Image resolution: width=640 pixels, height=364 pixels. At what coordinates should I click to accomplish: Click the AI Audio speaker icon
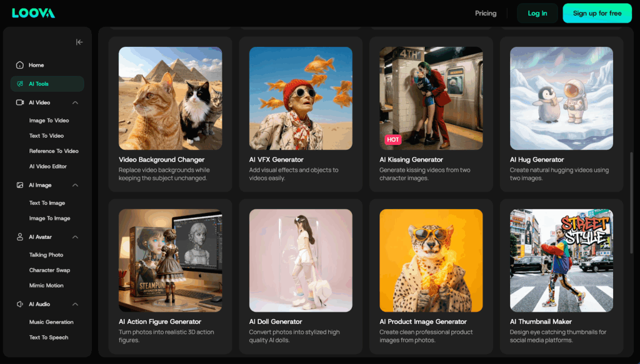(x=20, y=304)
